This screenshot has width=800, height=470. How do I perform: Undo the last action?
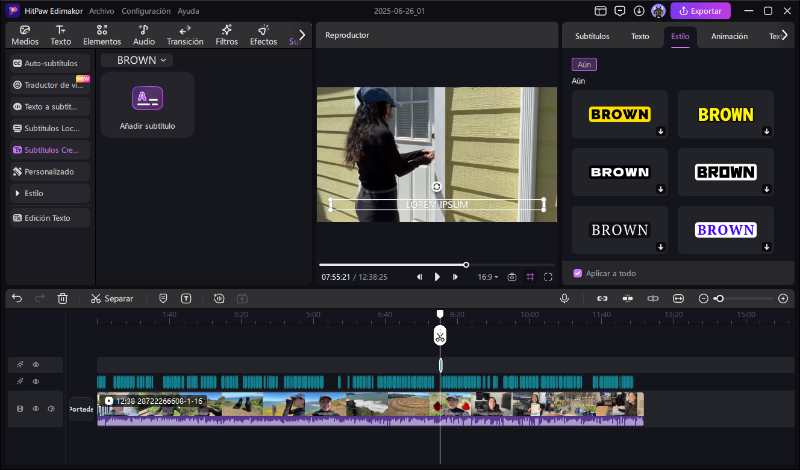(17, 298)
